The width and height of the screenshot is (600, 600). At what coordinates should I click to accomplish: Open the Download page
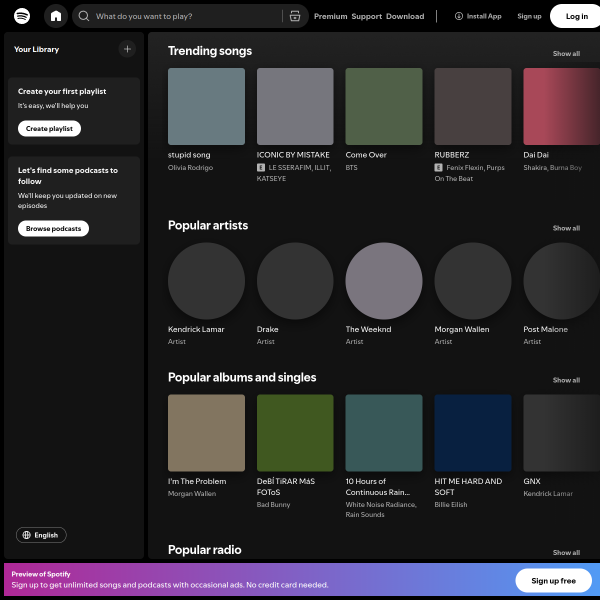tap(405, 16)
